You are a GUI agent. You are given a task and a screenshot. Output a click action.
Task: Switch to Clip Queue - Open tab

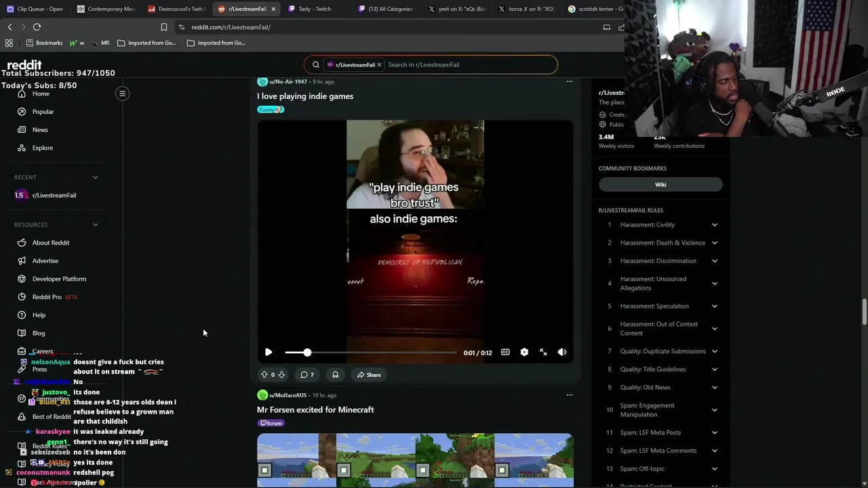pyautogui.click(x=35, y=9)
